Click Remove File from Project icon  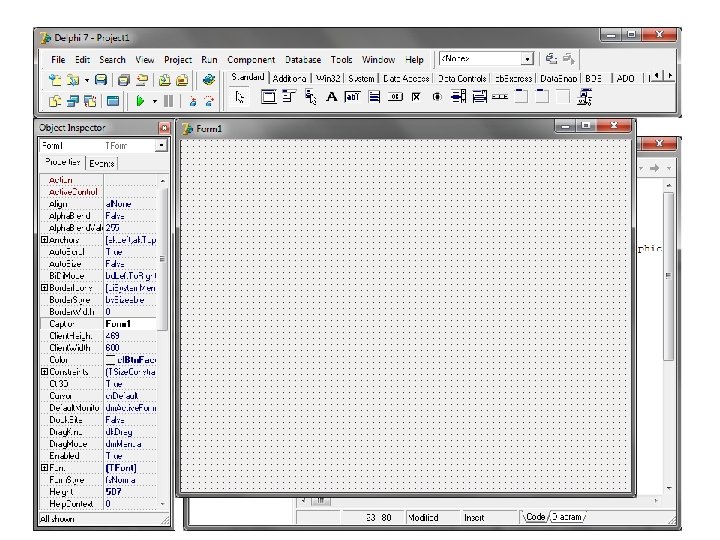pos(182,80)
